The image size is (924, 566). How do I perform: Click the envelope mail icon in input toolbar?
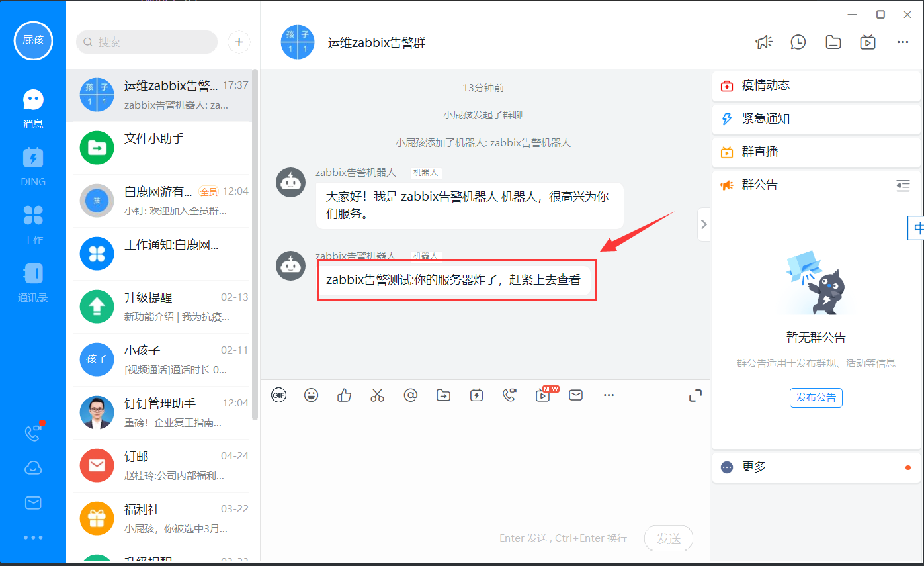tap(576, 395)
